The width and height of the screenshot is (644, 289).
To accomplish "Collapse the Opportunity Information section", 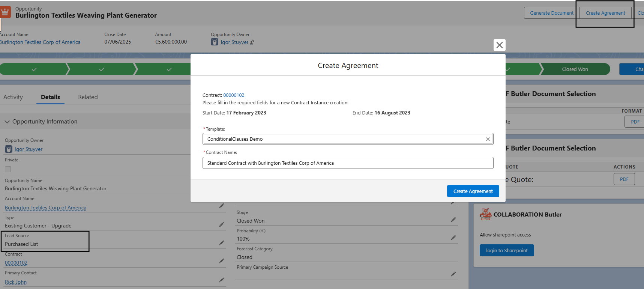I will (x=7, y=122).
